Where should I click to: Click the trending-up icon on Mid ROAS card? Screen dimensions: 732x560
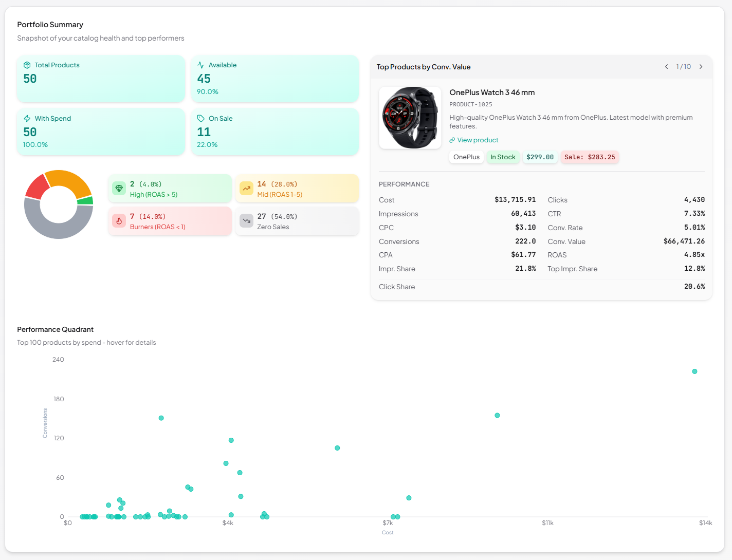coord(246,188)
